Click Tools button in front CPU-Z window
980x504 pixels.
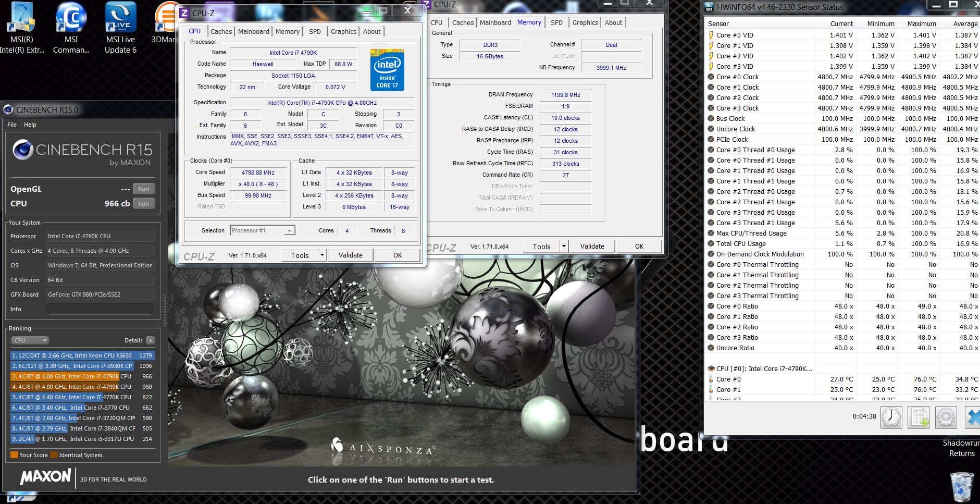click(x=300, y=255)
